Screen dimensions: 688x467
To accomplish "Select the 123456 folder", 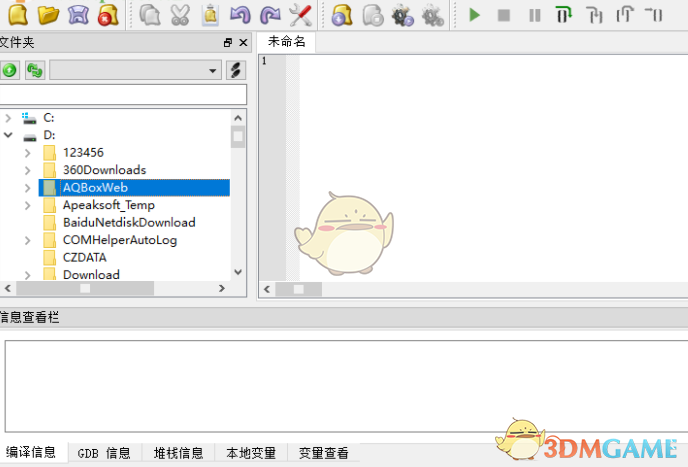I will [x=83, y=153].
